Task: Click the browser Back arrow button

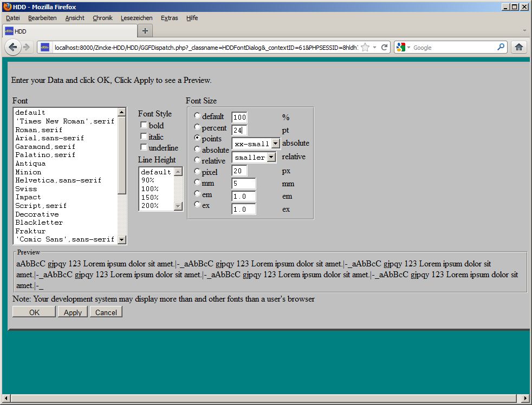Action: point(12,47)
